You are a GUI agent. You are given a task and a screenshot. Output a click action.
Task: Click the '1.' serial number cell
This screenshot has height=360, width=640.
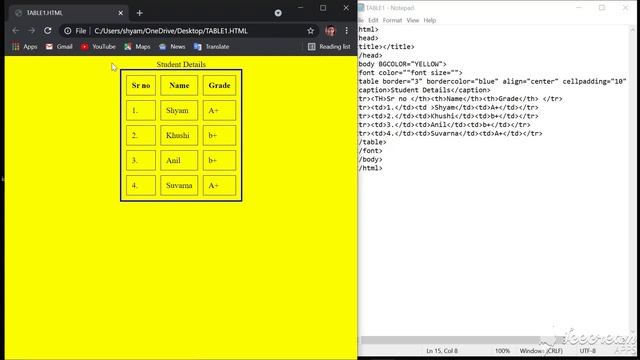pos(141,111)
